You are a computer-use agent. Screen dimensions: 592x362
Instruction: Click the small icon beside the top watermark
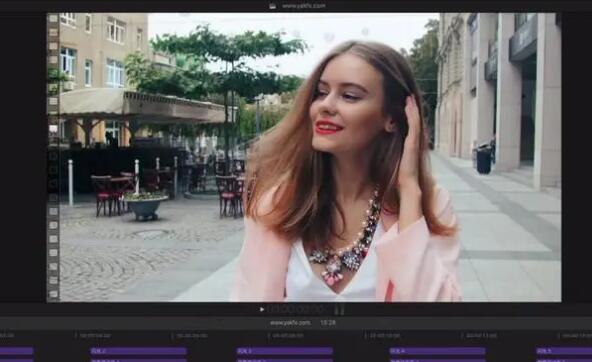pos(273,6)
